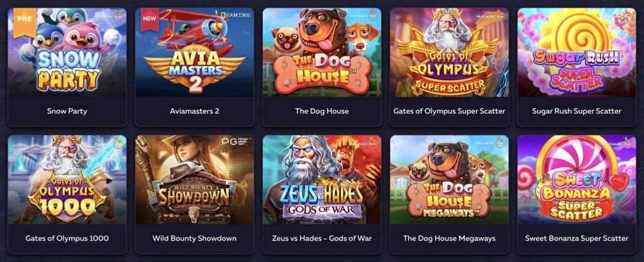Open Sugar Rush Super Scatter thumbnail
Image resolution: width=644 pixels, height=262 pixels.
click(x=576, y=53)
